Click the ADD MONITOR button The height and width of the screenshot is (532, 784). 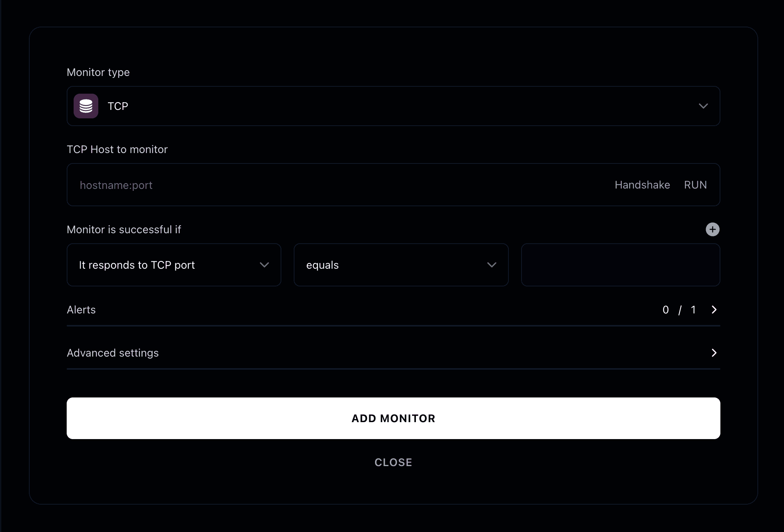tap(393, 418)
